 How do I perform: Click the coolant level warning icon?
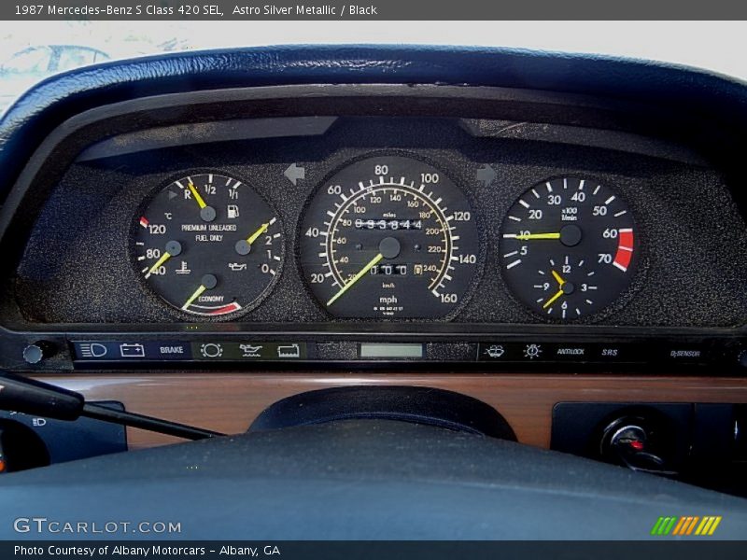click(289, 352)
